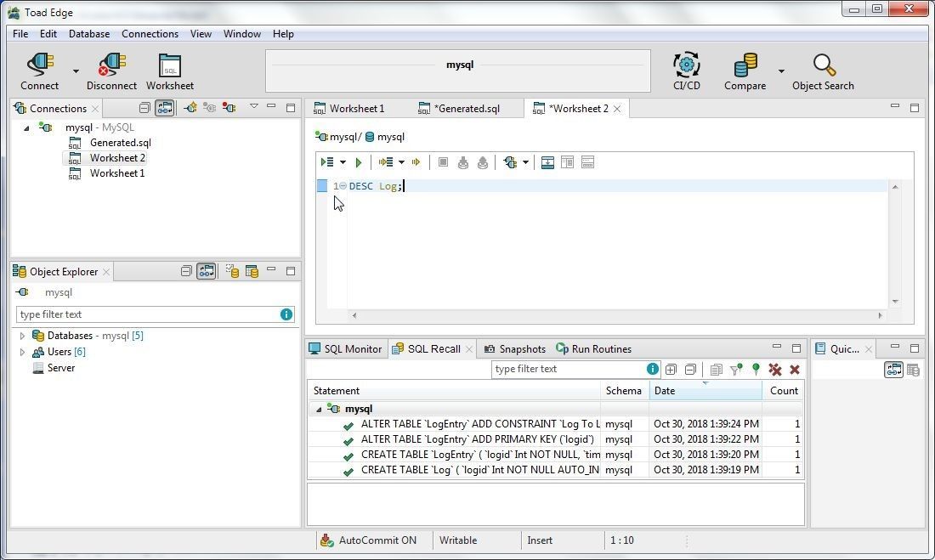Collapse all in Object Explorer
This screenshot has height=560, width=935.
point(186,271)
